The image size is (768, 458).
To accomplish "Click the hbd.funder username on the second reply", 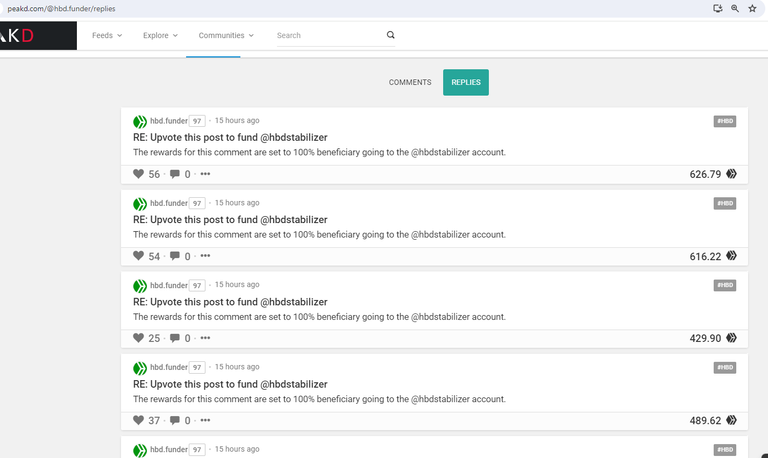I will point(168,203).
